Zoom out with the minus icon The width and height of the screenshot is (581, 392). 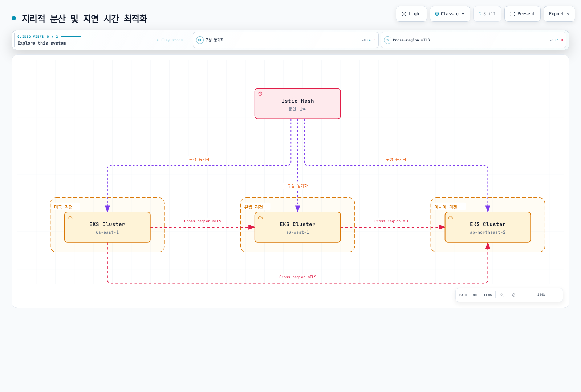pyautogui.click(x=527, y=295)
